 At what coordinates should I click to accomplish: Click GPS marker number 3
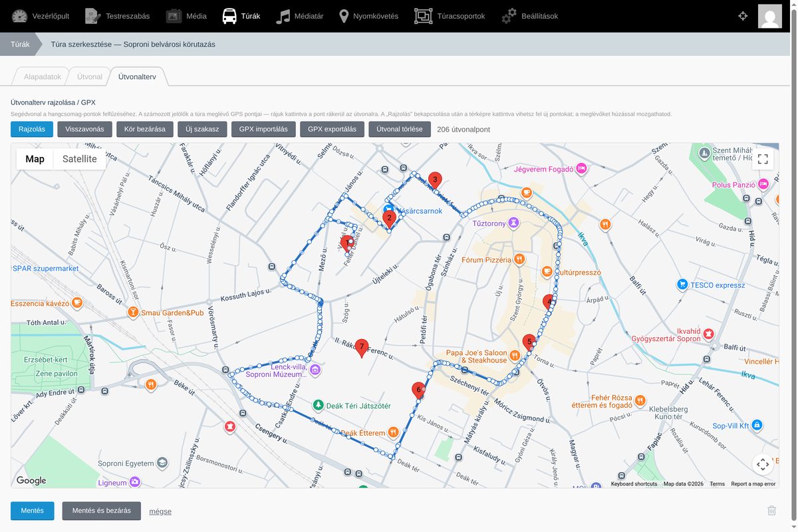point(435,181)
